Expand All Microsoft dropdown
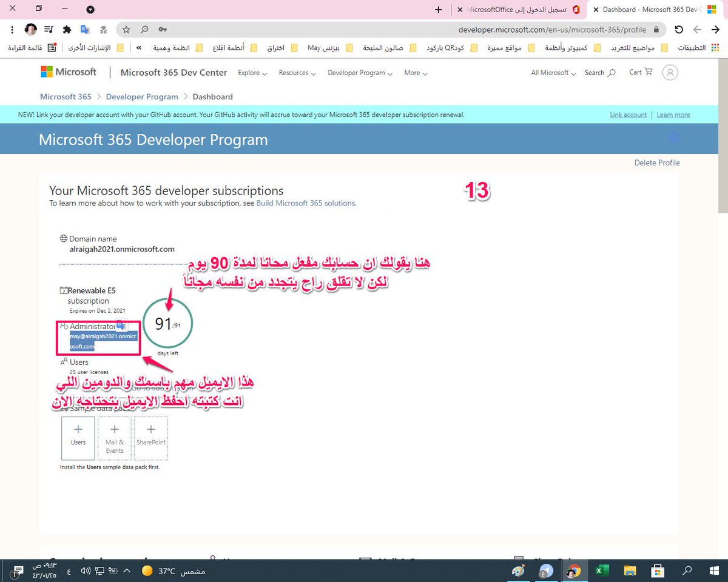This screenshot has width=728, height=582. coord(553,73)
